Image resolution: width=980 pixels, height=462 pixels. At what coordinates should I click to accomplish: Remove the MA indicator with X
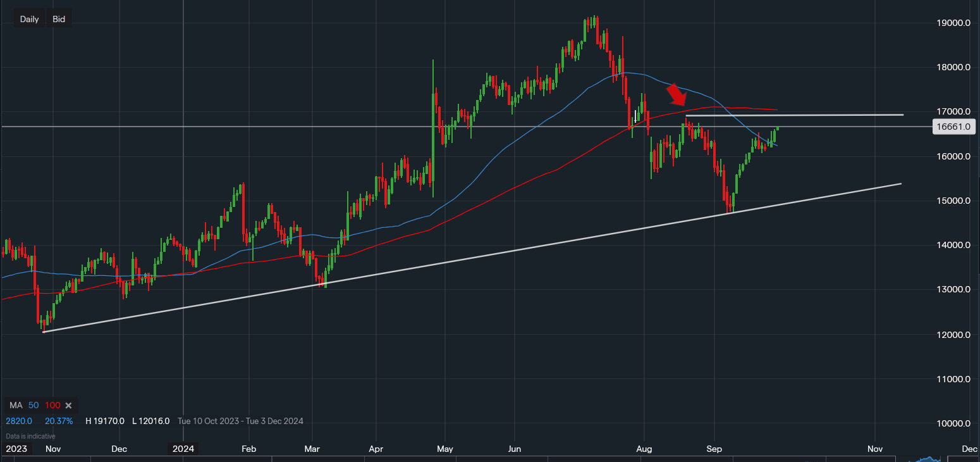click(x=69, y=405)
